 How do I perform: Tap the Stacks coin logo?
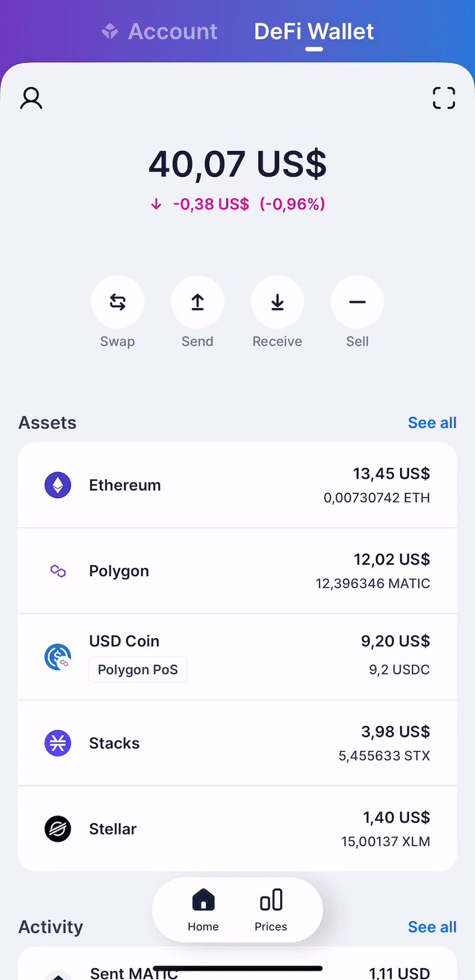(58, 743)
